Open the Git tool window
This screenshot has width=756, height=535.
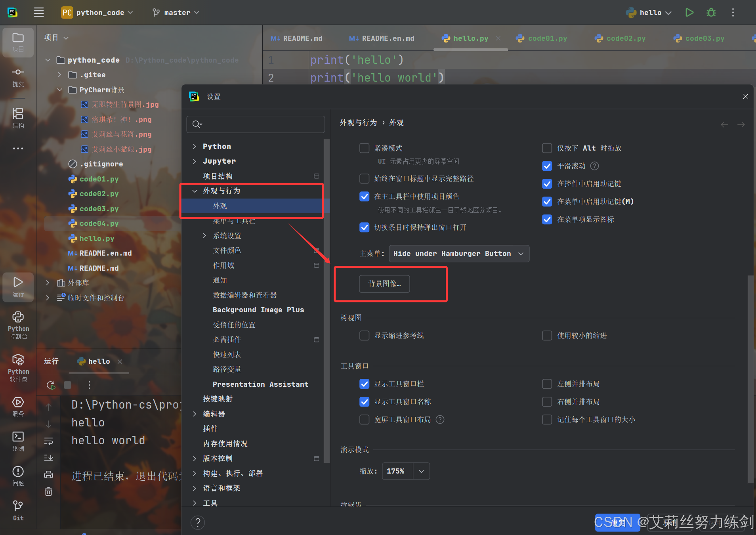(18, 509)
